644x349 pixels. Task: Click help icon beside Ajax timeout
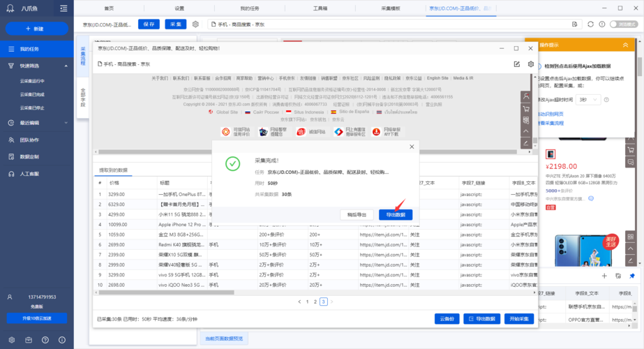606,100
